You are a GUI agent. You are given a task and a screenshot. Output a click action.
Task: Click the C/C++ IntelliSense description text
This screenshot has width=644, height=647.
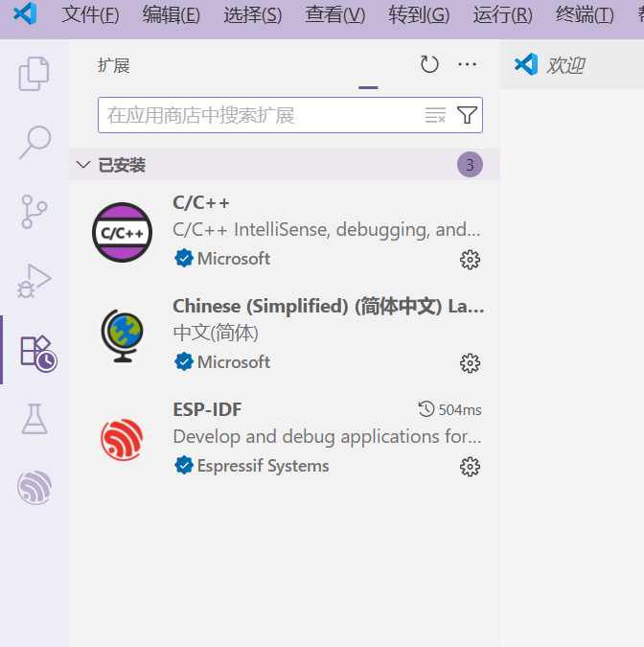tap(327, 230)
